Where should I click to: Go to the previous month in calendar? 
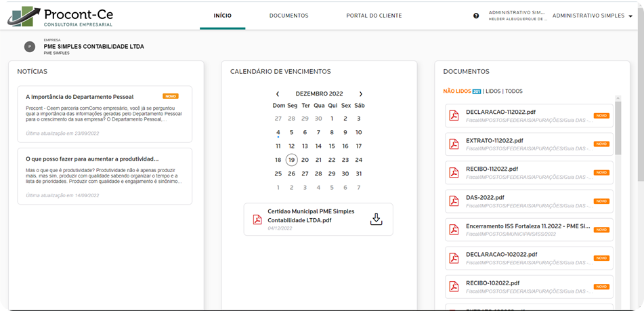[x=278, y=94]
